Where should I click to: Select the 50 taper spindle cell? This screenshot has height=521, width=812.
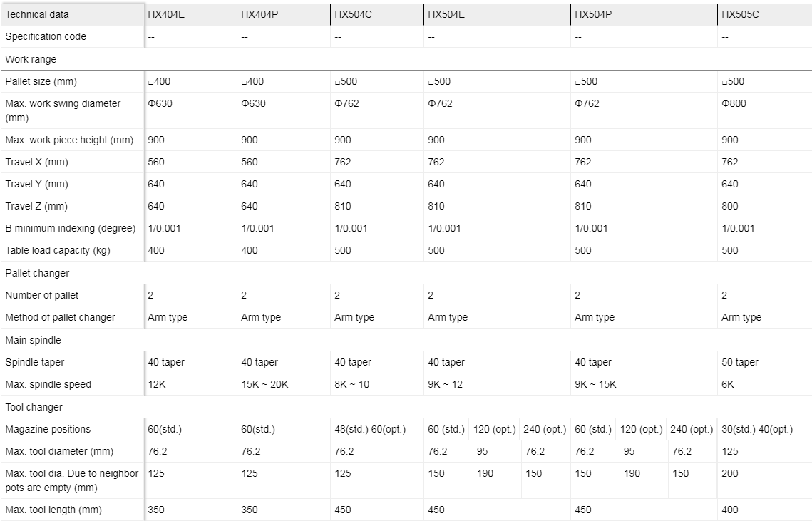pos(741,362)
